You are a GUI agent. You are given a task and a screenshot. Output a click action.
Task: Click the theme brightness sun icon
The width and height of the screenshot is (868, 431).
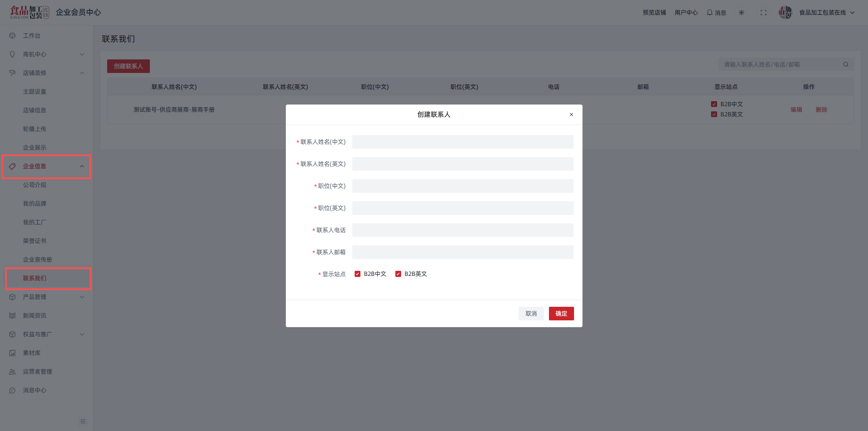click(742, 13)
